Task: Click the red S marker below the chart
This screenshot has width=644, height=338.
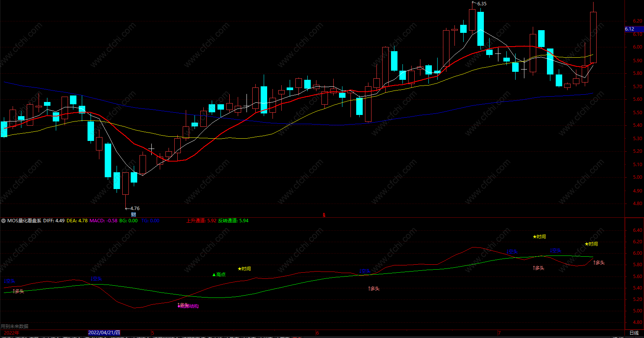Action: click(324, 215)
